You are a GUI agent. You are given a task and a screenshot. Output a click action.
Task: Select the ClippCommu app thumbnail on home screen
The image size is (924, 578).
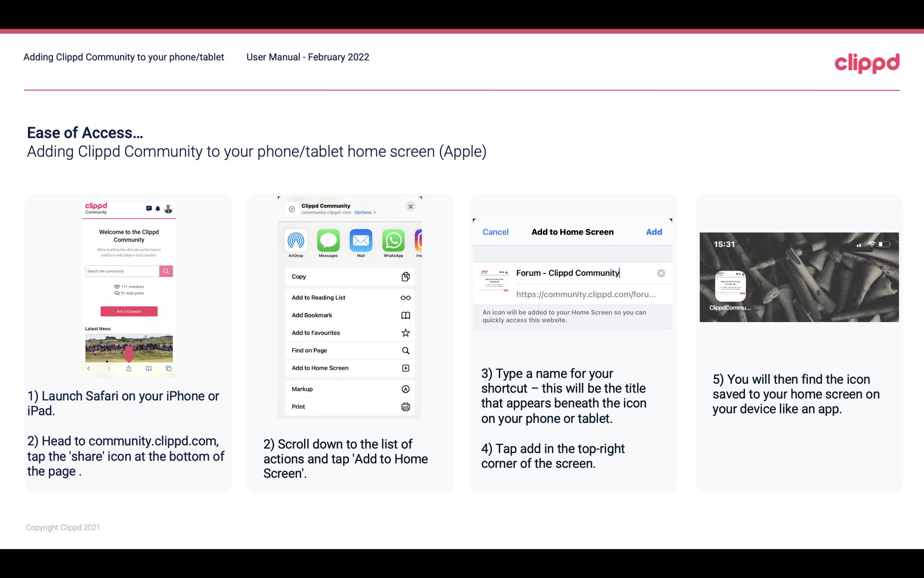pos(730,286)
